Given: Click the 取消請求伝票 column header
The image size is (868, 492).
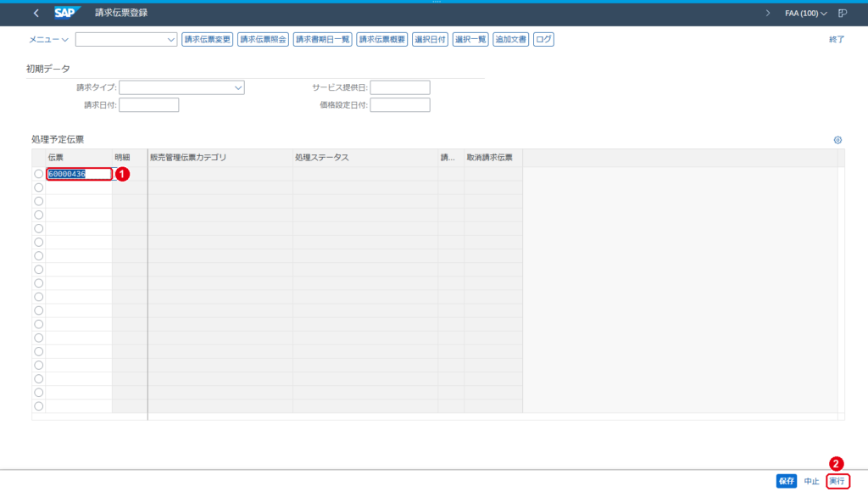Looking at the screenshot, I should (493, 157).
